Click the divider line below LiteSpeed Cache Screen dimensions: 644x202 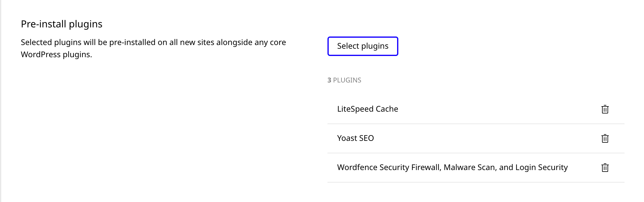click(x=476, y=124)
